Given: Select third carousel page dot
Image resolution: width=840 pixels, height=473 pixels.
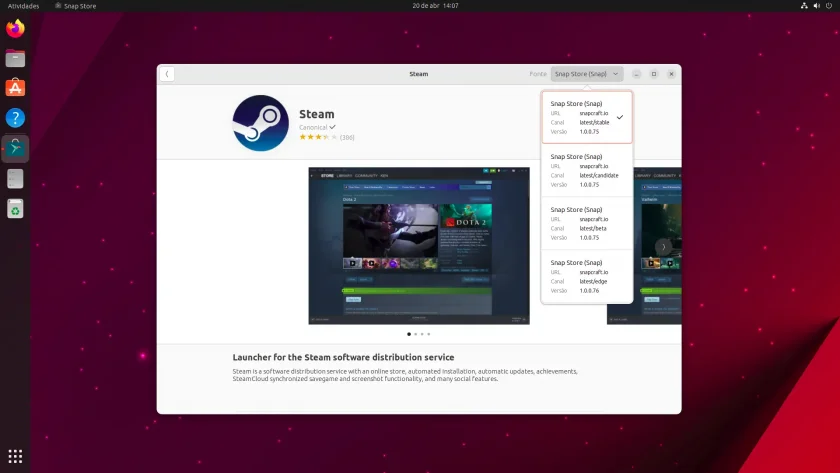Looking at the screenshot, I should [x=422, y=334].
